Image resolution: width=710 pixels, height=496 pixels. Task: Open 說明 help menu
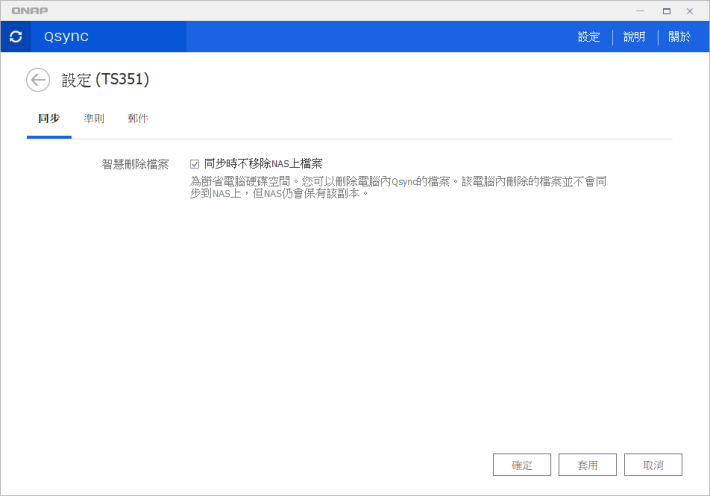point(634,37)
